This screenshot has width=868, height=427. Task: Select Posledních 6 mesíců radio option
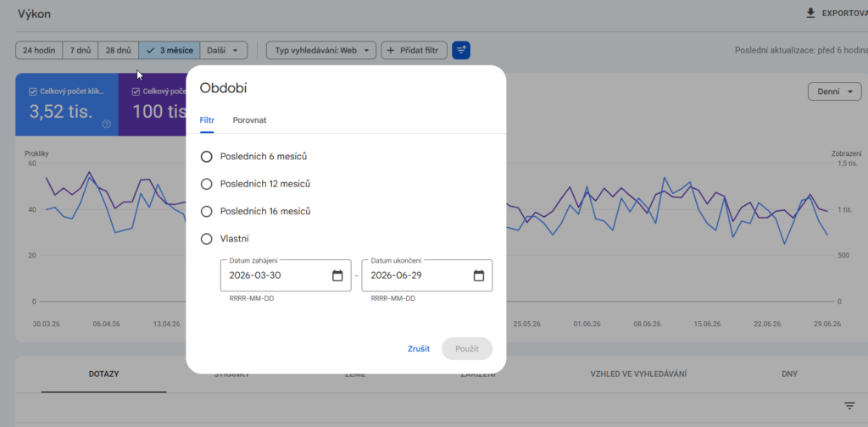point(207,157)
